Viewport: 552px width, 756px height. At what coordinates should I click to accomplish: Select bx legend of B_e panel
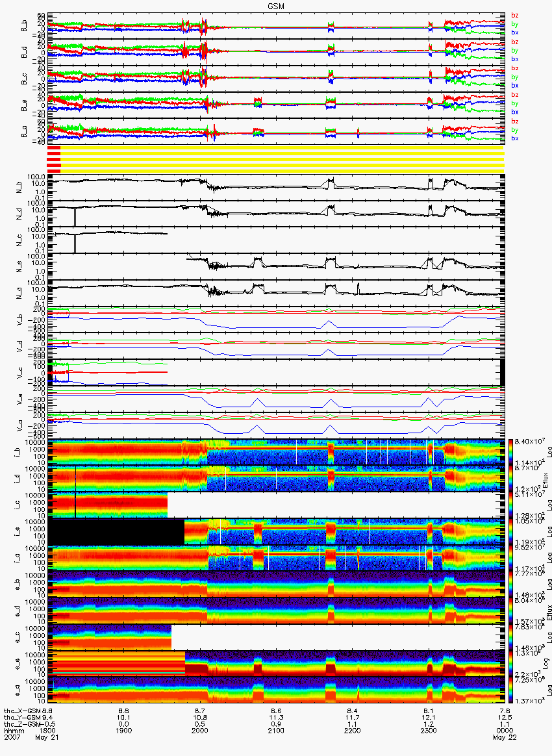click(515, 112)
